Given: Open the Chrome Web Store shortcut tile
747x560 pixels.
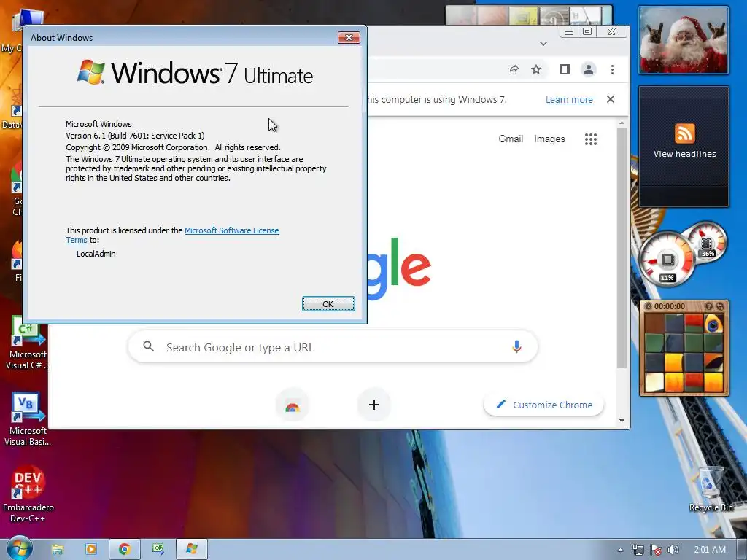Looking at the screenshot, I should [x=293, y=405].
